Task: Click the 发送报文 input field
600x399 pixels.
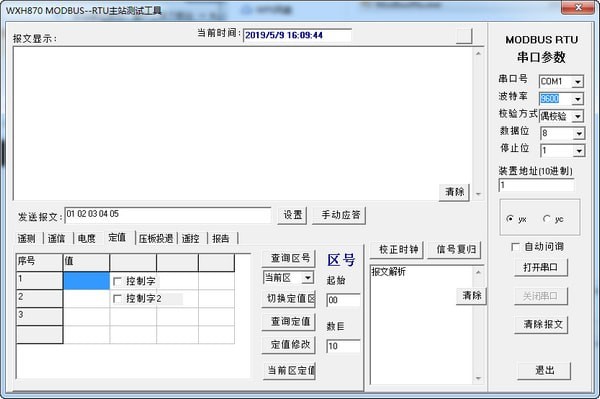Action: pyautogui.click(x=168, y=215)
